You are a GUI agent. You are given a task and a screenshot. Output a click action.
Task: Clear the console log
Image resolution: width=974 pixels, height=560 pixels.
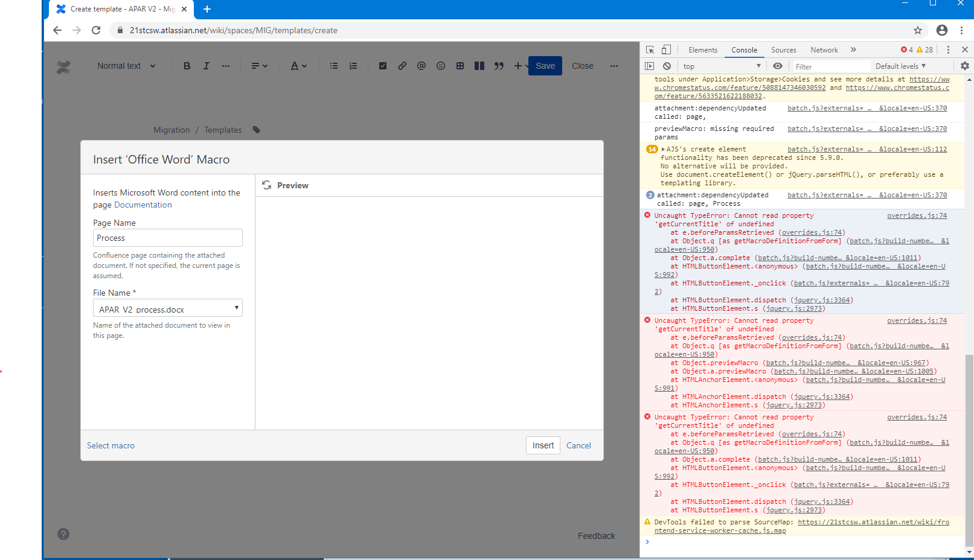667,66
